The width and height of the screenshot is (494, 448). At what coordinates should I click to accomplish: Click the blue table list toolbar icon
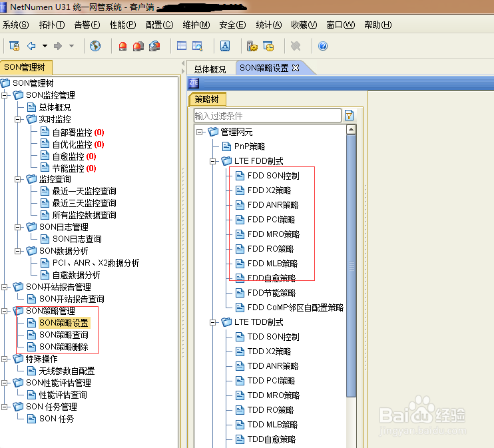(182, 46)
